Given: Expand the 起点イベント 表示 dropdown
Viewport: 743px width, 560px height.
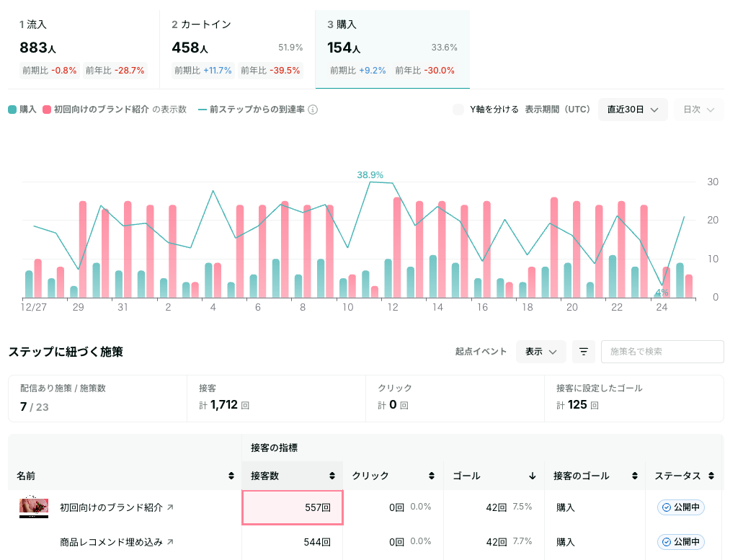Looking at the screenshot, I should point(540,352).
